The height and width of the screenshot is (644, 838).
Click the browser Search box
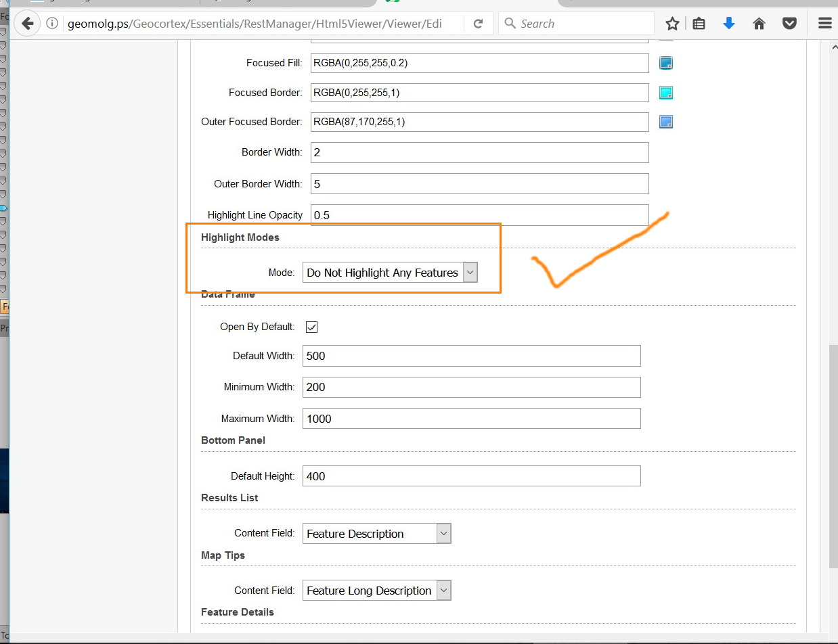coord(577,24)
